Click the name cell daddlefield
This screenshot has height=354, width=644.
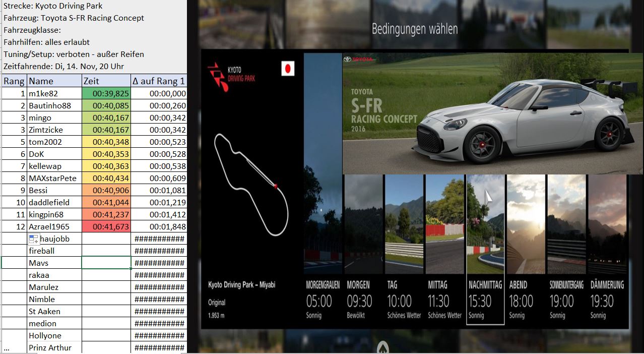pos(54,202)
